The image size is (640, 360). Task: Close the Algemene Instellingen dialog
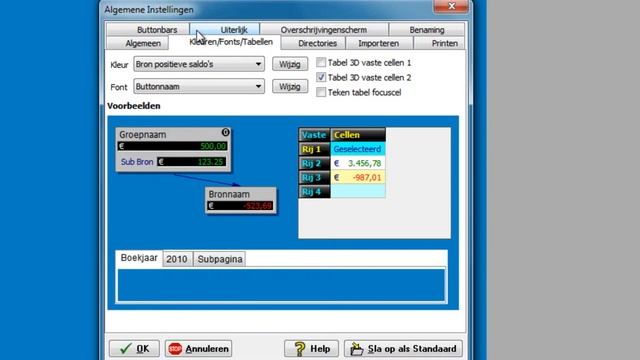451,6
